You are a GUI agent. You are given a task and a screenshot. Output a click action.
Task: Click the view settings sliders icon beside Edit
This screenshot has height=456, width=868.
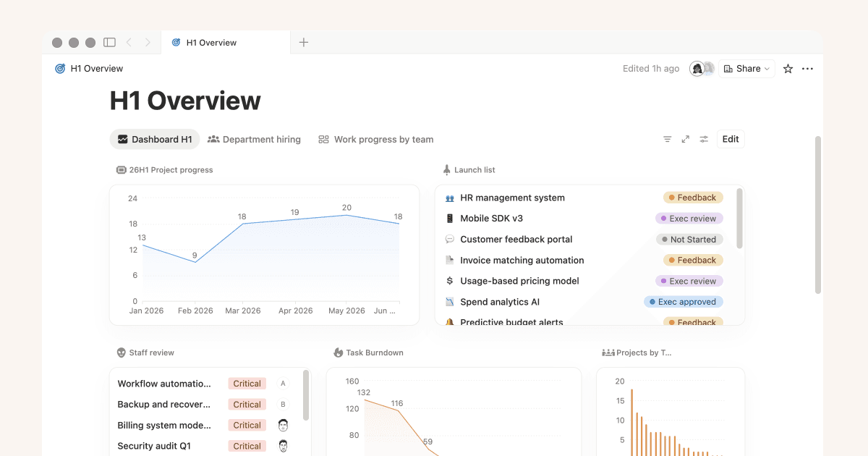coord(703,138)
